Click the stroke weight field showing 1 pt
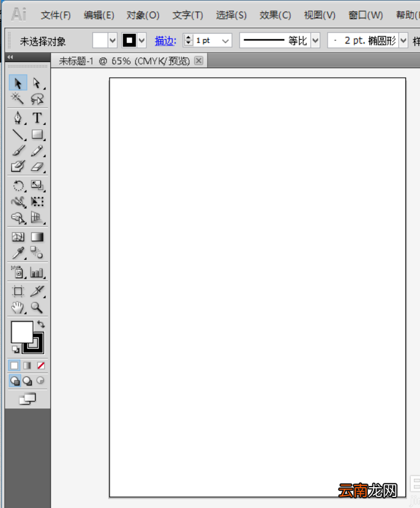 tap(206, 41)
